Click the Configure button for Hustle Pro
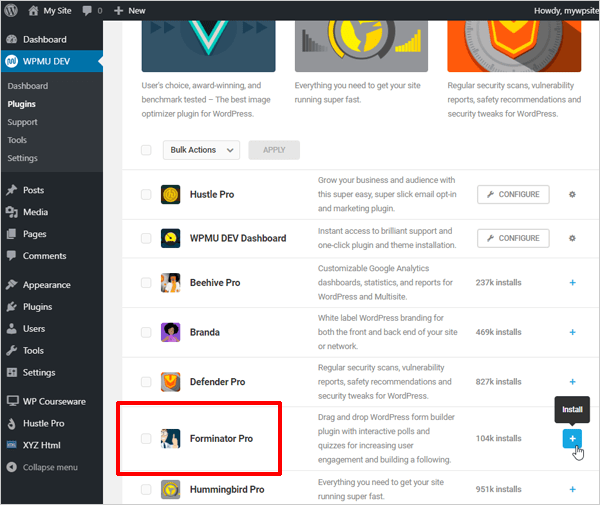Viewport: 600px width, 505px height. click(512, 194)
